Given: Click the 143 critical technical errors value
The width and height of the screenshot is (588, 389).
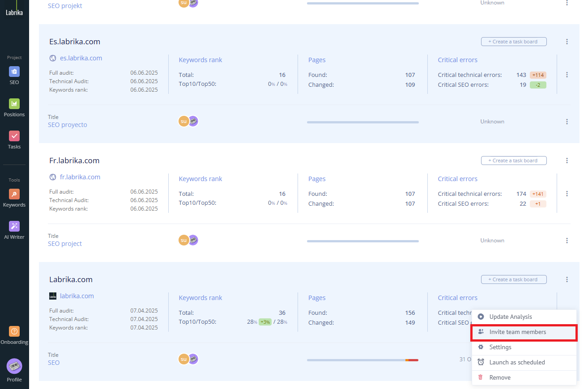Looking at the screenshot, I should (521, 75).
